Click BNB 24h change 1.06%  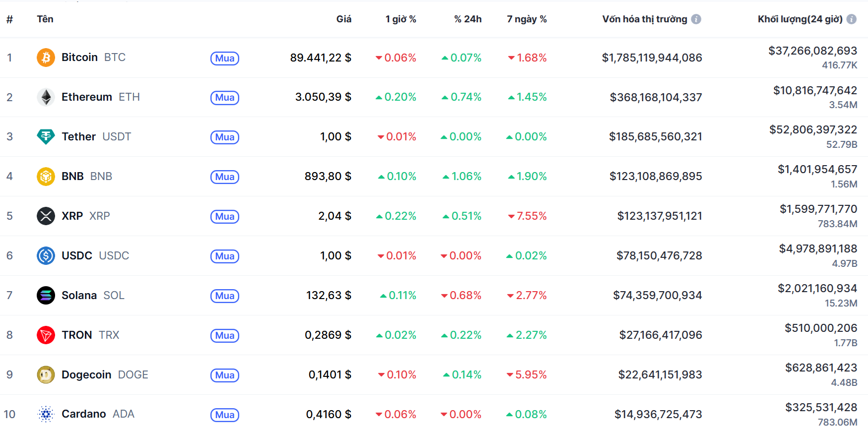coord(462,176)
